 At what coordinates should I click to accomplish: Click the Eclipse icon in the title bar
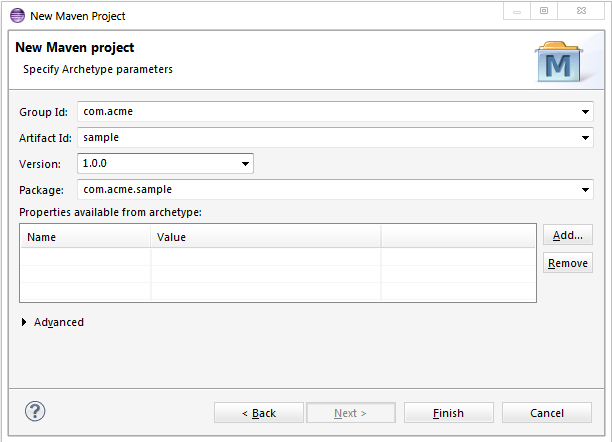tap(17, 16)
